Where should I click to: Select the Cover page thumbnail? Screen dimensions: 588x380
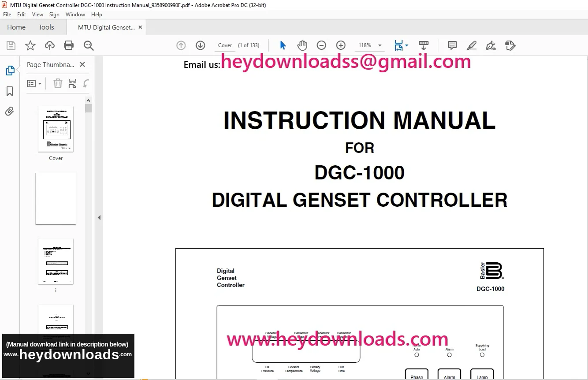tap(56, 129)
